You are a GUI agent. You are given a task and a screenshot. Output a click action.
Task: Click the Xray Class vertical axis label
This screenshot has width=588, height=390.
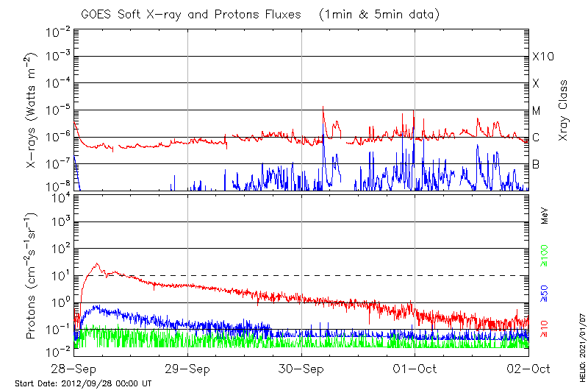[x=564, y=110]
